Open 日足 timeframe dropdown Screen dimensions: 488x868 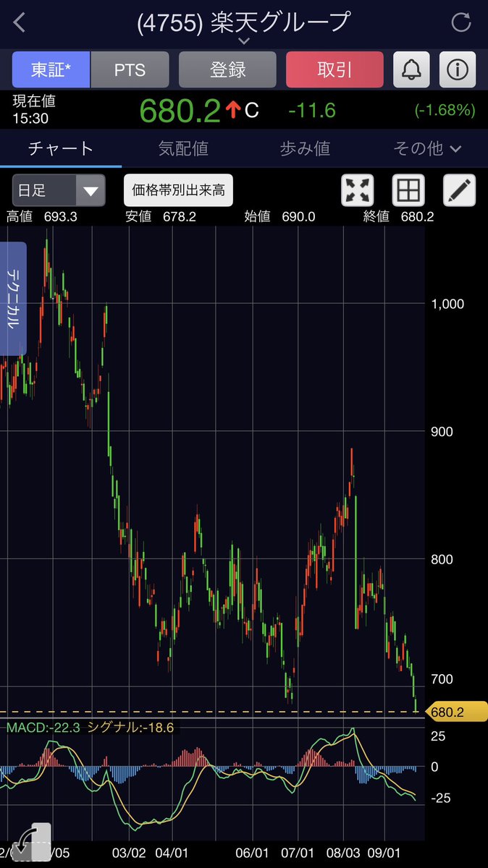click(x=59, y=191)
